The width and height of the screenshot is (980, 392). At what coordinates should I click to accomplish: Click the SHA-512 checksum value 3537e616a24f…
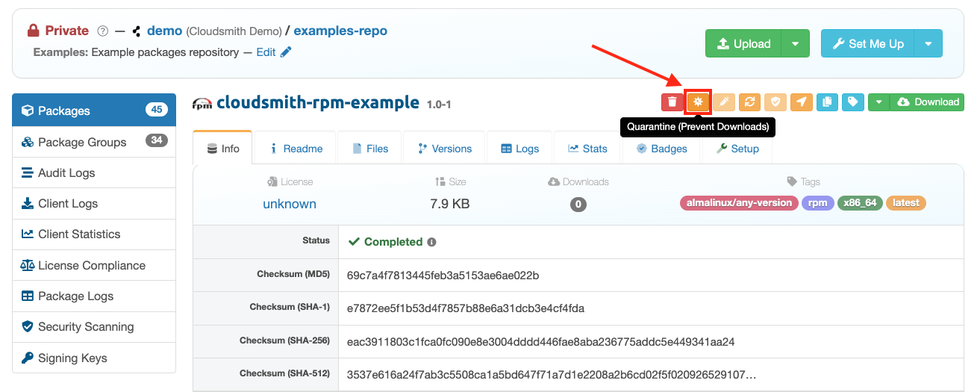(552, 373)
